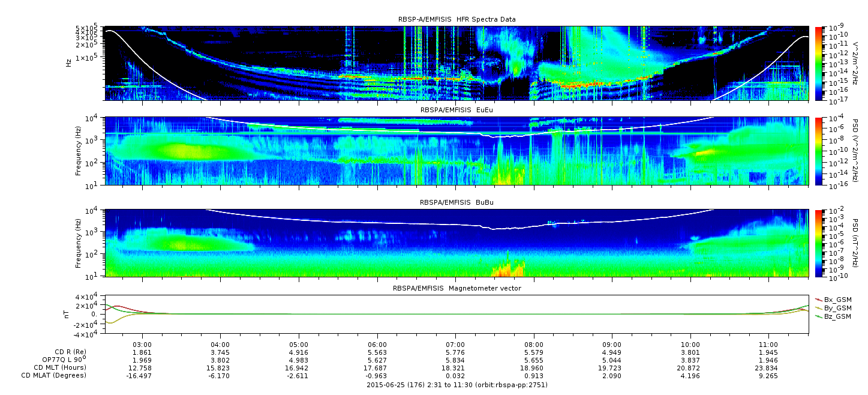Click the BuBu PSD color scale bar
This screenshot has width=868, height=395.
point(819,243)
